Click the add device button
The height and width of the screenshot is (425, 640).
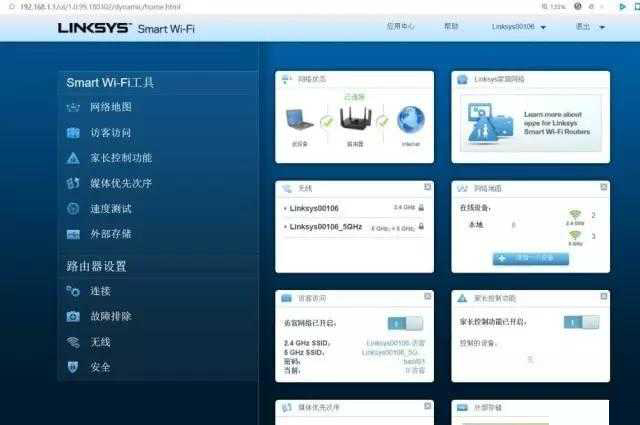tap(531, 258)
